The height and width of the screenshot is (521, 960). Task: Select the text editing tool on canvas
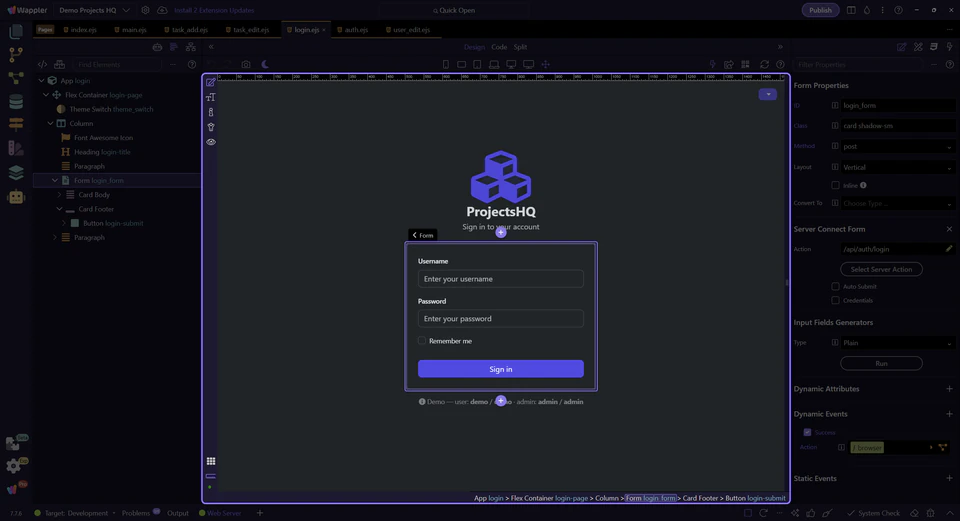point(211,97)
